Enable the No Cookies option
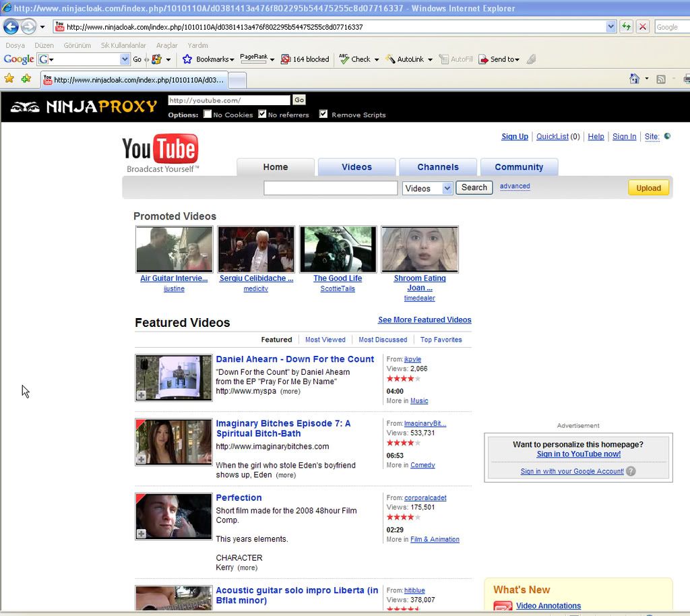Image resolution: width=690 pixels, height=616 pixels. tap(208, 114)
